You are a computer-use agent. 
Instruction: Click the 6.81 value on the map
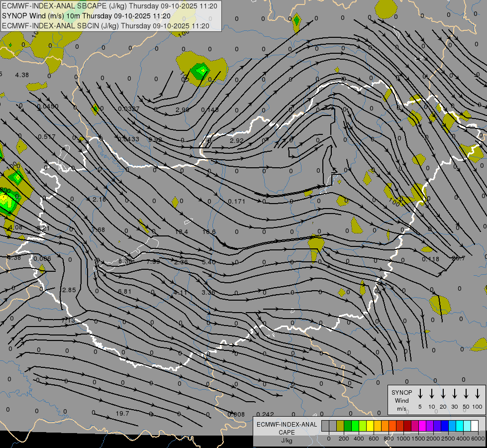click(x=125, y=292)
